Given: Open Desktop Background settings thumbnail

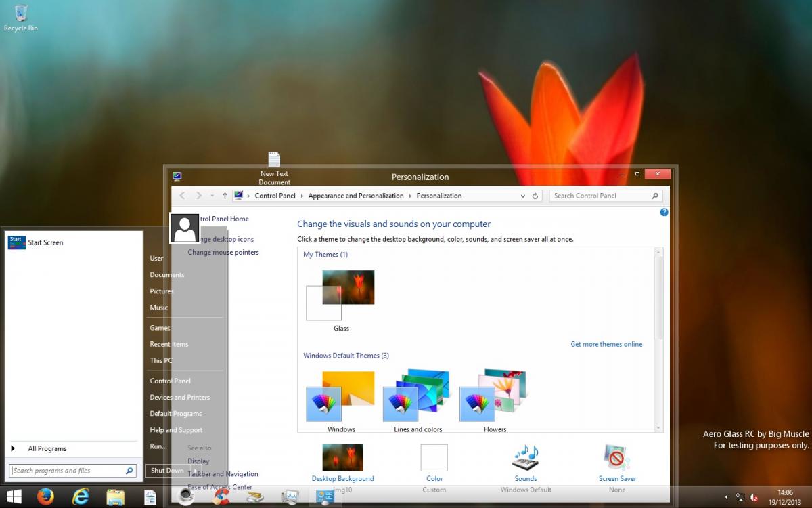Looking at the screenshot, I should (x=342, y=457).
